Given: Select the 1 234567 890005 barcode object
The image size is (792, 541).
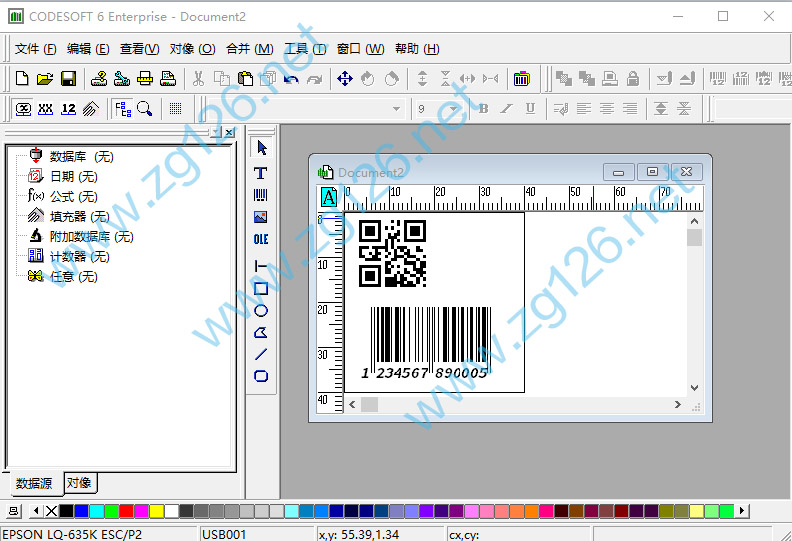Looking at the screenshot, I should coord(425,343).
